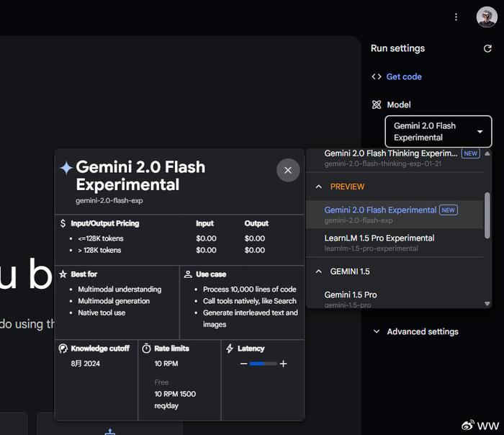
Task: Select Gemini 2.0 Flash Experimental in list
Action: pos(394,215)
